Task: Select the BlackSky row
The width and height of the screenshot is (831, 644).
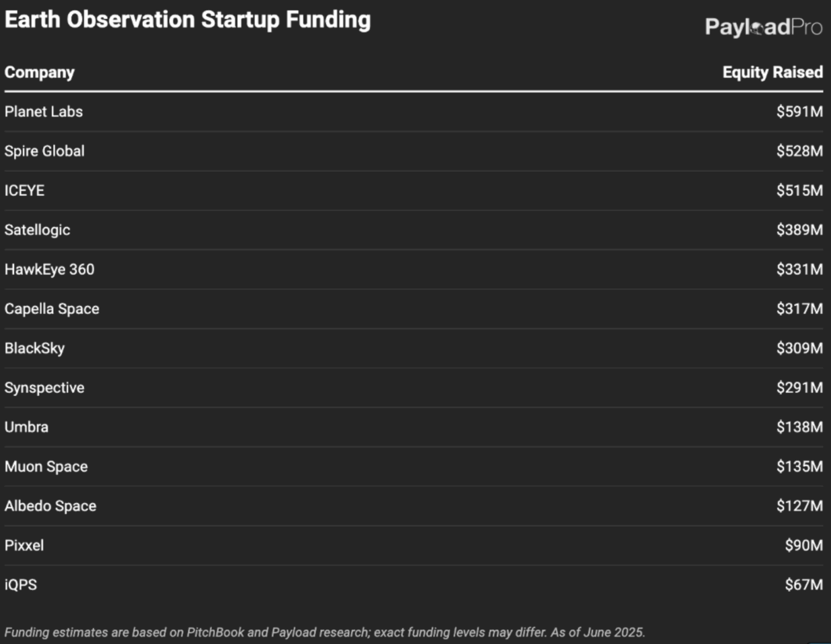Action: point(413,348)
